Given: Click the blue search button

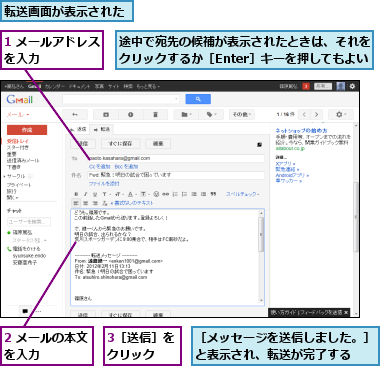Looking at the screenshot, I should [198, 99].
